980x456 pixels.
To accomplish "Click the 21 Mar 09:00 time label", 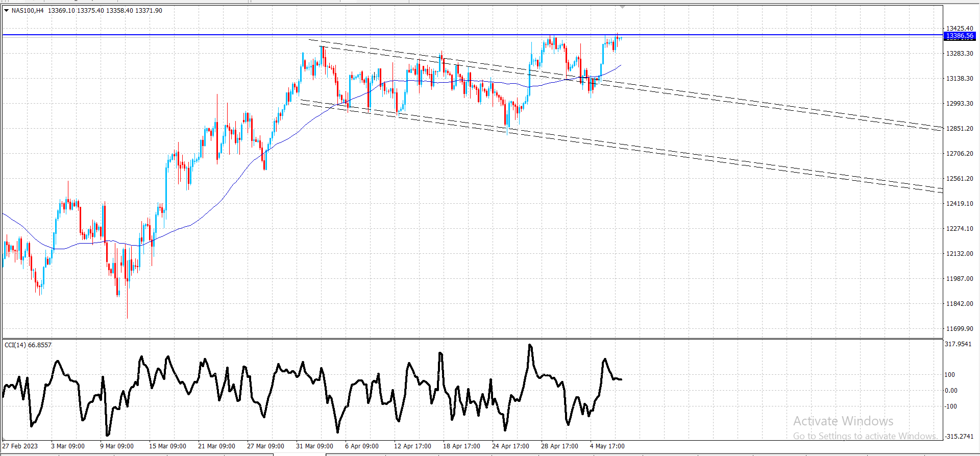I will click(x=217, y=446).
